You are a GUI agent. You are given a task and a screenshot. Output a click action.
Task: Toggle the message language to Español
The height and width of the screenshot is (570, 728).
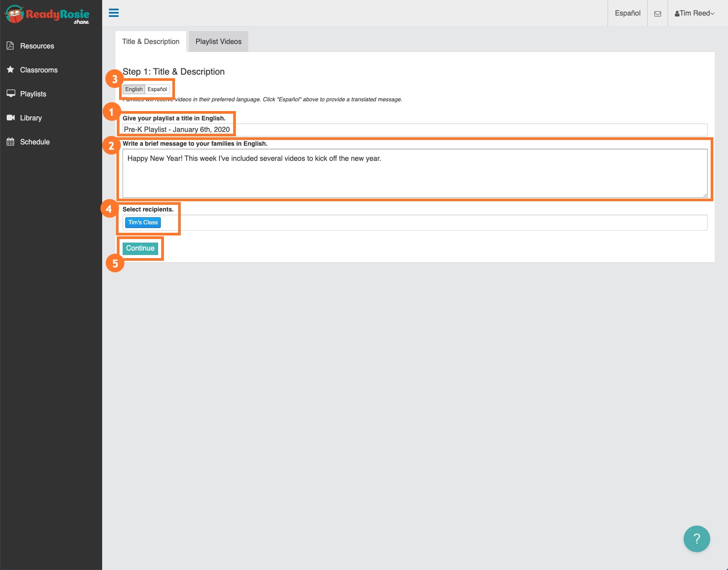[157, 89]
